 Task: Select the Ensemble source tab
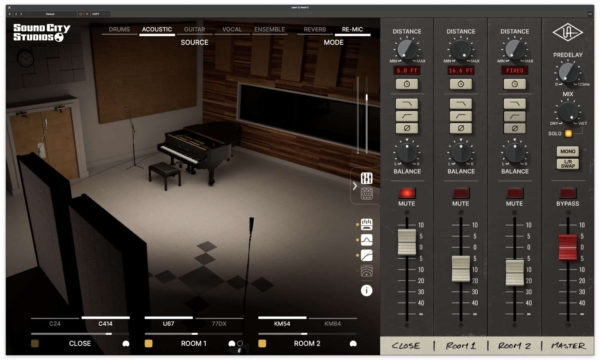[x=269, y=29]
